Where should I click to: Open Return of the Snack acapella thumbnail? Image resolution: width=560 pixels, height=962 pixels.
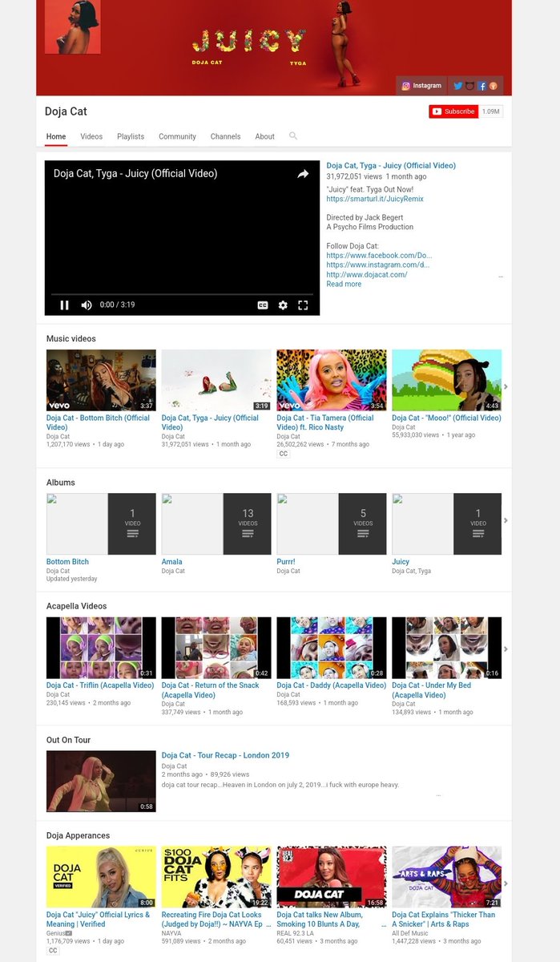point(216,648)
